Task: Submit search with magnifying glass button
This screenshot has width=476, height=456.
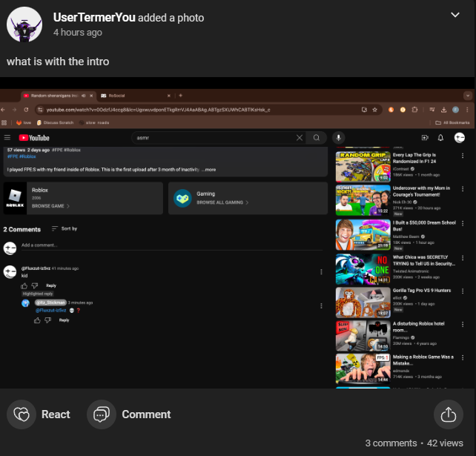Action: [x=317, y=138]
